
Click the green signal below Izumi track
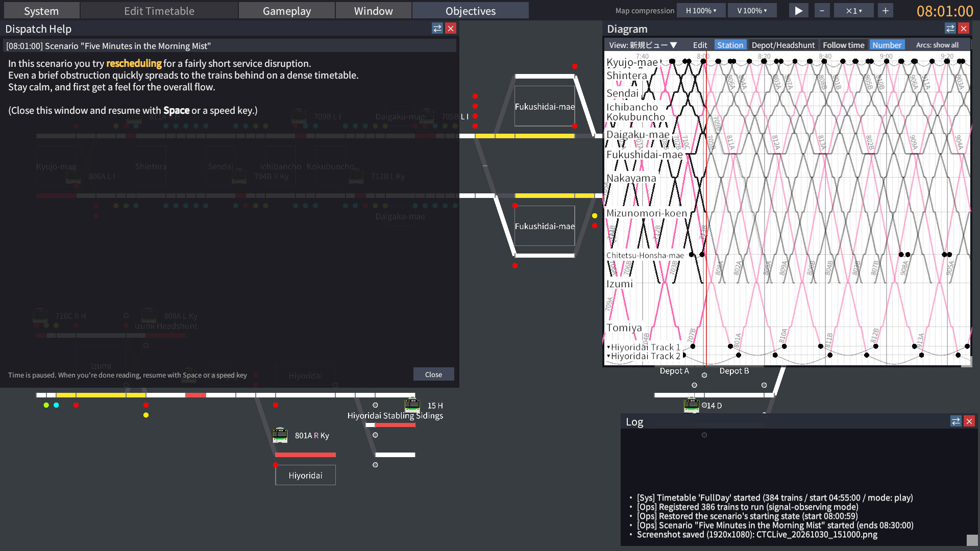[46, 405]
